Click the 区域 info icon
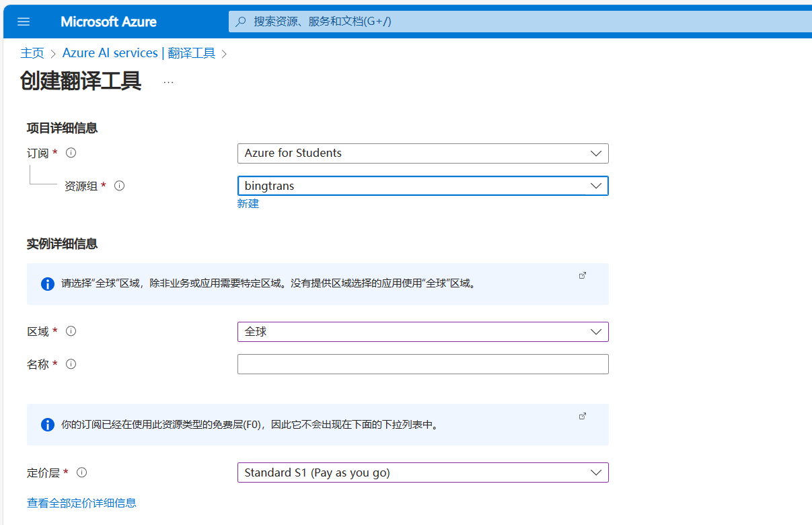Viewport: 812px width, 525px height. [71, 330]
